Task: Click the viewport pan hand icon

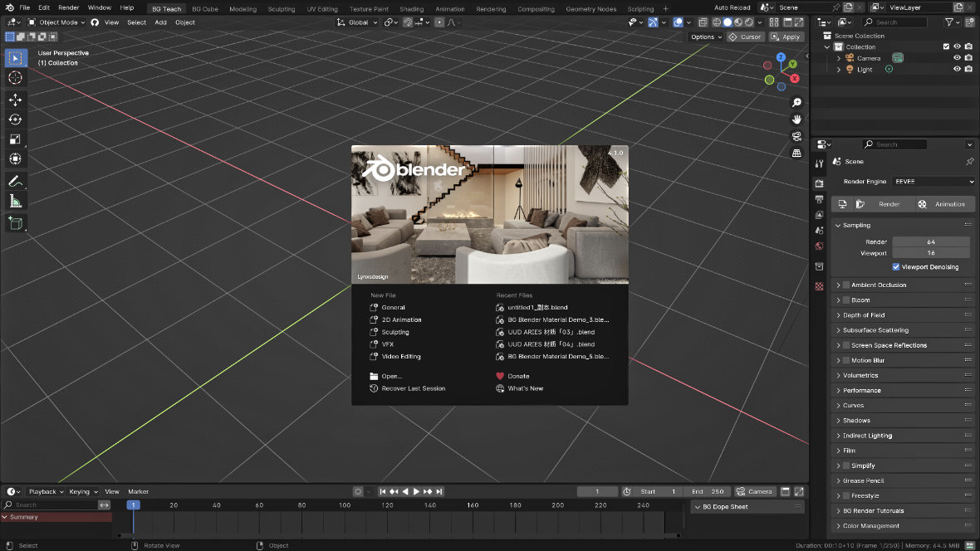Action: pyautogui.click(x=797, y=119)
